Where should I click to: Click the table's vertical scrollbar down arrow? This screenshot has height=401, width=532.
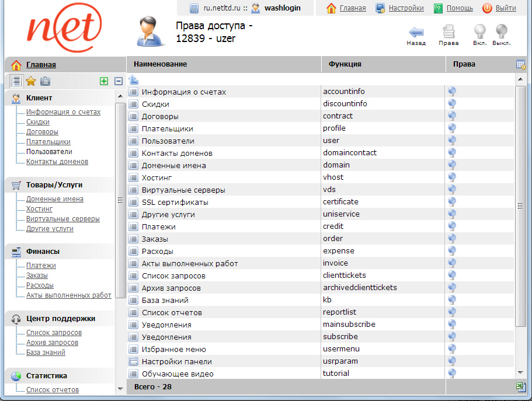[x=520, y=372]
